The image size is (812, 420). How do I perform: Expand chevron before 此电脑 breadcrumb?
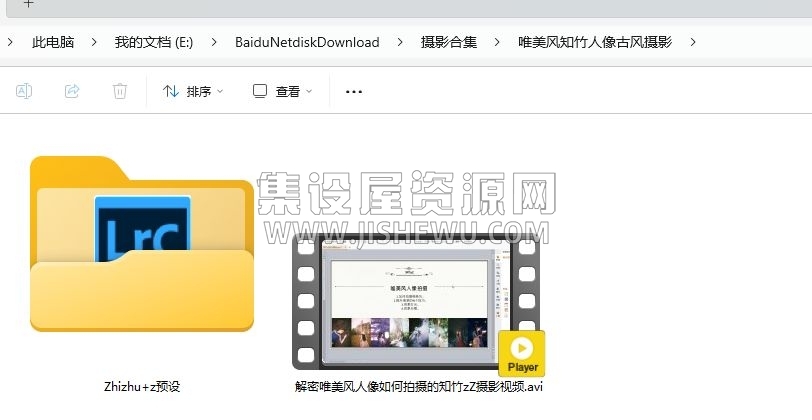coord(10,42)
